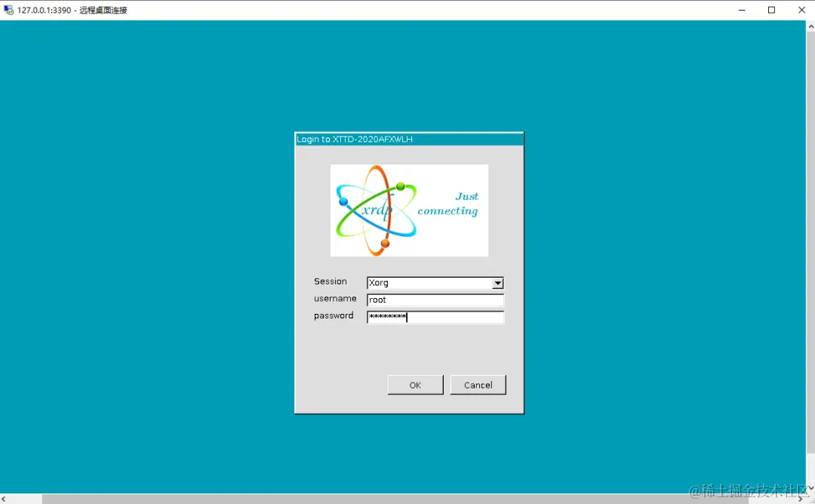The width and height of the screenshot is (815, 504).
Task: Close the Remote Desktop Connection window
Action: pyautogui.click(x=801, y=10)
